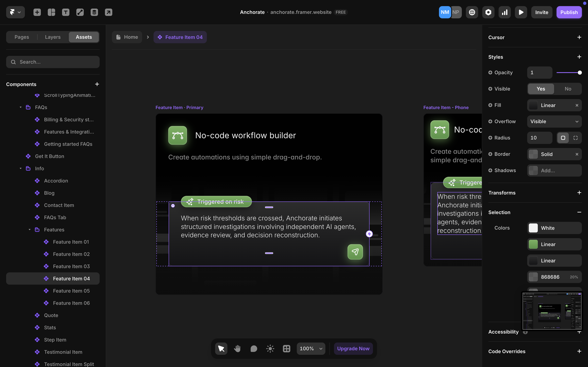Click the Layout tool icon in the top toolbar

pyautogui.click(x=51, y=12)
